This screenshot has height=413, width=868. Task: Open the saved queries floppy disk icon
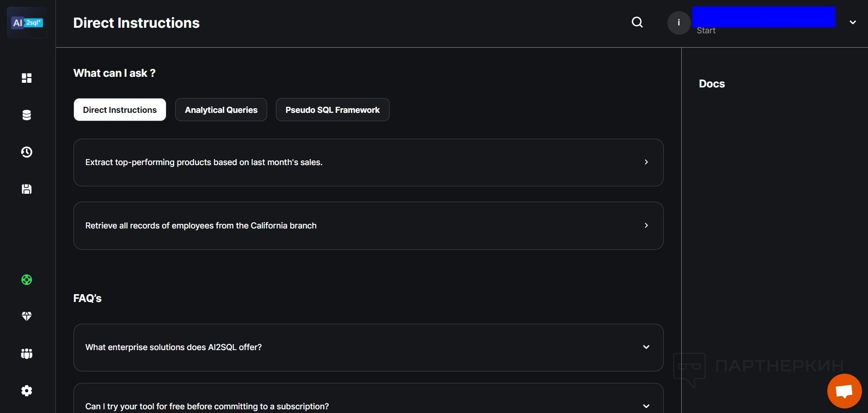pos(27,189)
